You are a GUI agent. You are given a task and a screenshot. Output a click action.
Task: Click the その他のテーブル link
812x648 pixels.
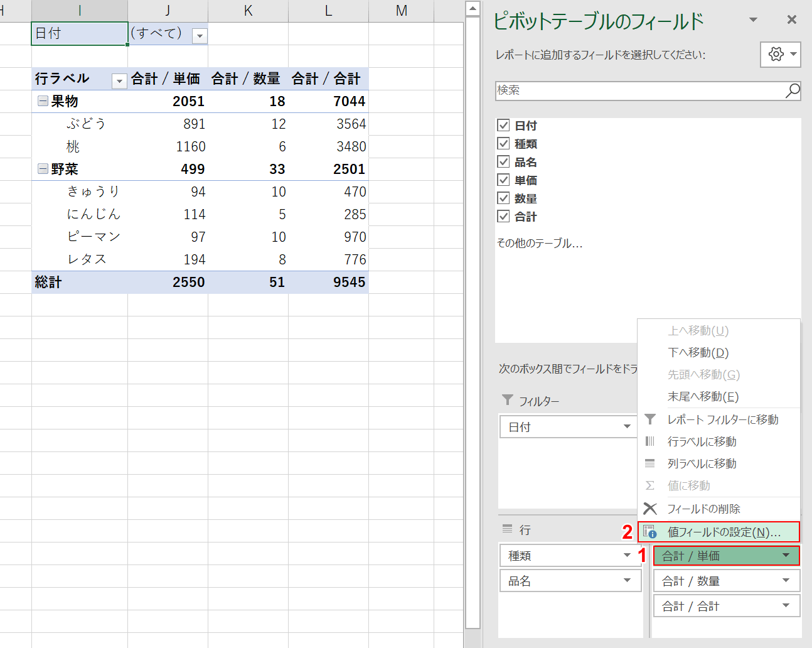click(x=540, y=243)
